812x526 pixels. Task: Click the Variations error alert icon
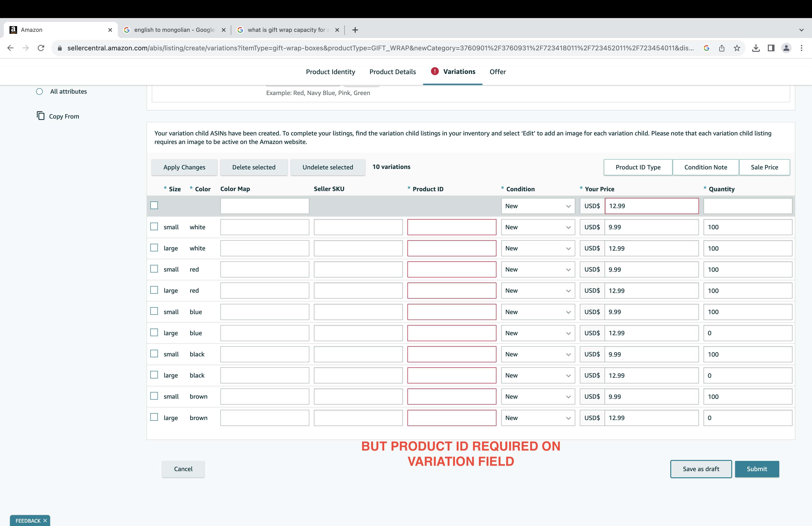[x=435, y=71]
